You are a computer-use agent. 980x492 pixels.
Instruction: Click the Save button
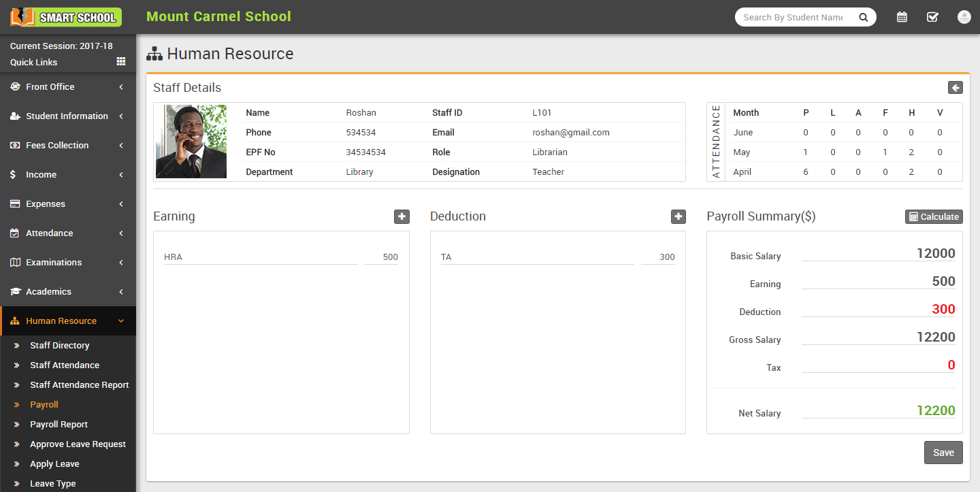coord(943,453)
